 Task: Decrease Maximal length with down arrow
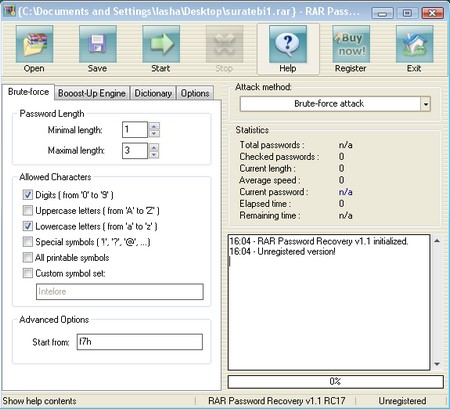coord(154,154)
